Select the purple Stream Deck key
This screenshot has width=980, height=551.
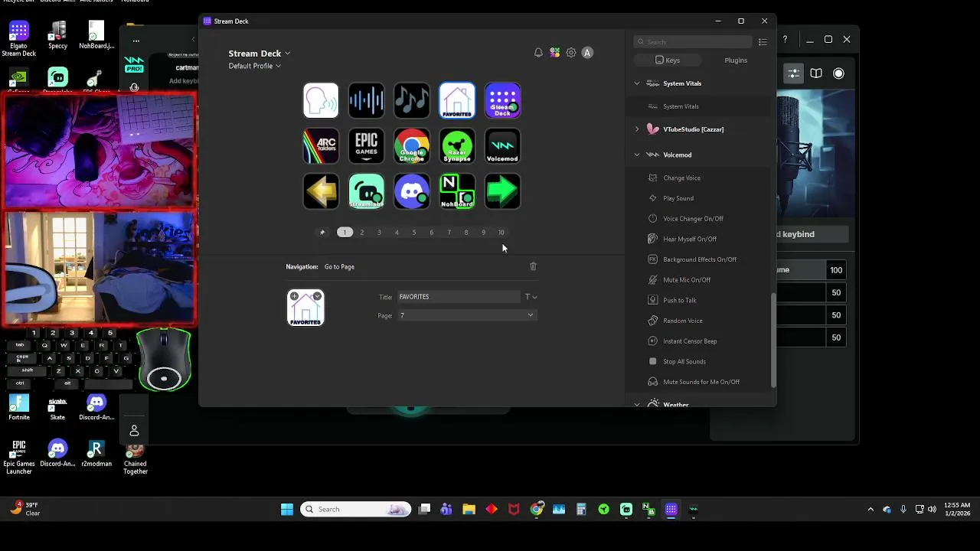click(x=502, y=101)
